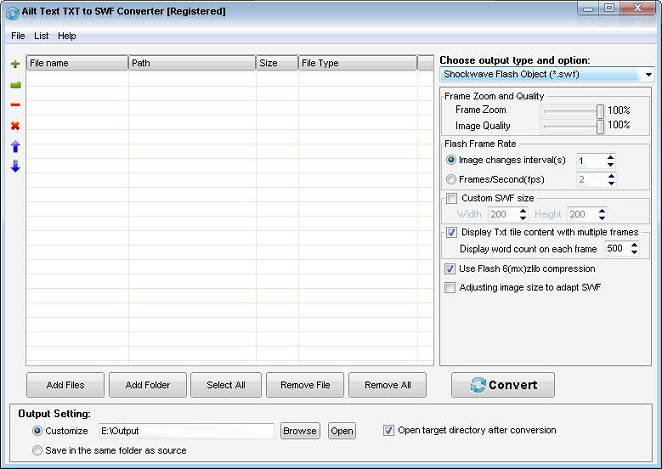Viewport: 662px width, 469px height.
Task: Increase frames per second value
Action: (x=611, y=176)
